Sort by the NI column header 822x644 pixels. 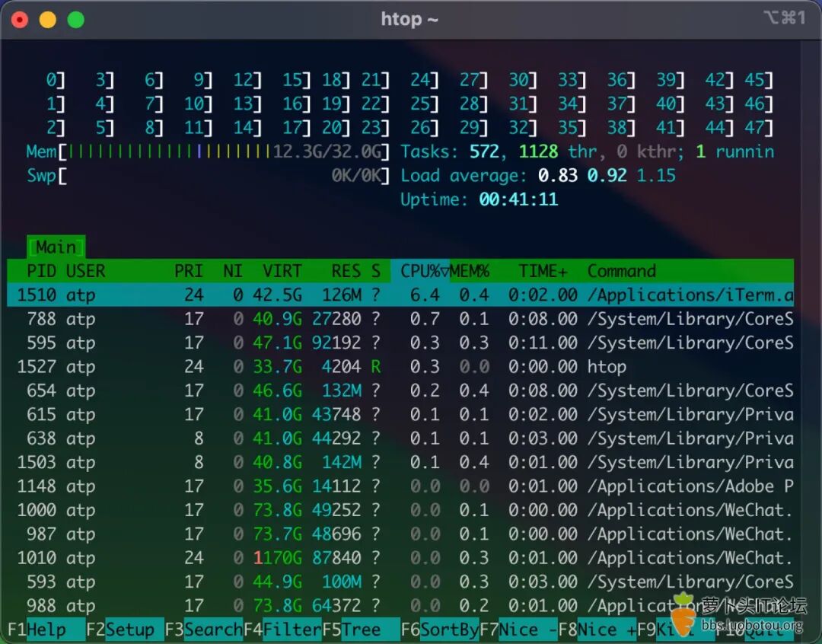pos(232,270)
